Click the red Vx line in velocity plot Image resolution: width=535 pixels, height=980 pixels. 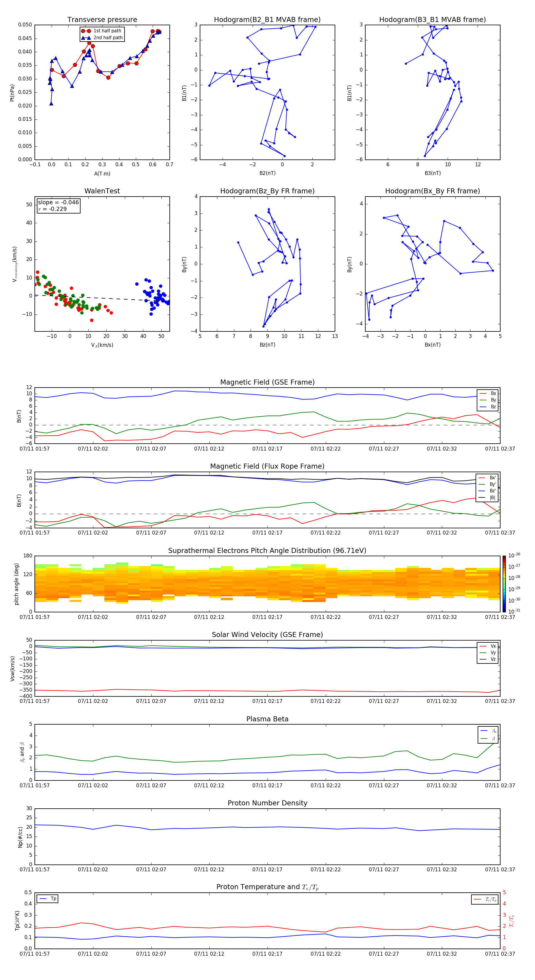[267, 690]
